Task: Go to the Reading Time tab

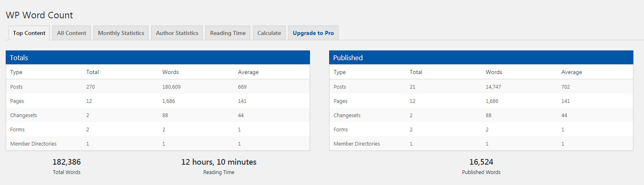Action: pos(228,33)
